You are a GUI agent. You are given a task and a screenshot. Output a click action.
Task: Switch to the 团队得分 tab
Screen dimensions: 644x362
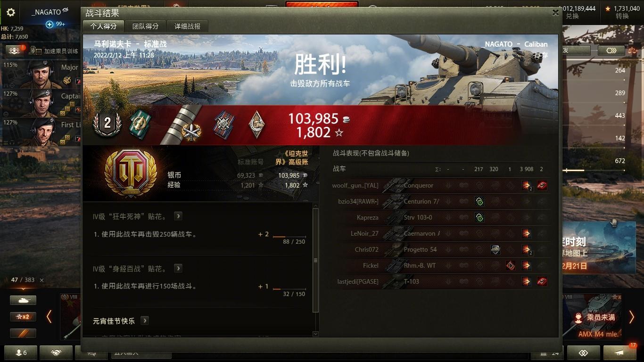tap(145, 26)
